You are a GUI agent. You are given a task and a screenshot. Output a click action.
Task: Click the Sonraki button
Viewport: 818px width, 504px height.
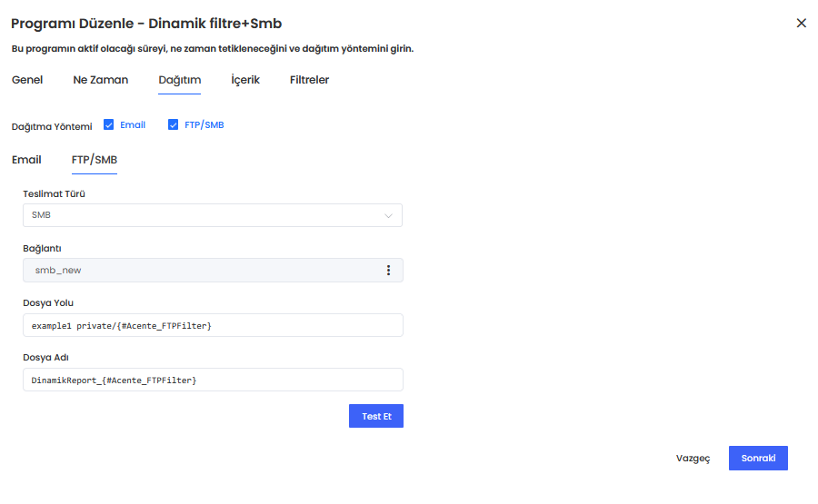(x=758, y=459)
